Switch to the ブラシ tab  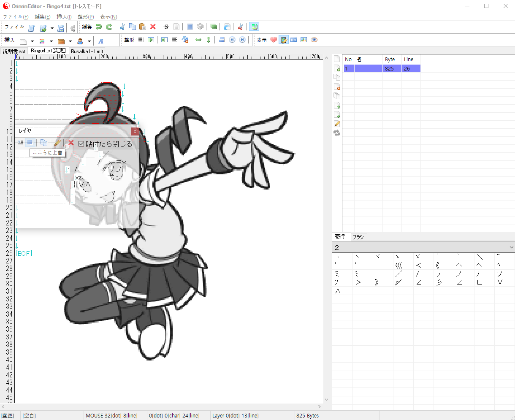358,237
